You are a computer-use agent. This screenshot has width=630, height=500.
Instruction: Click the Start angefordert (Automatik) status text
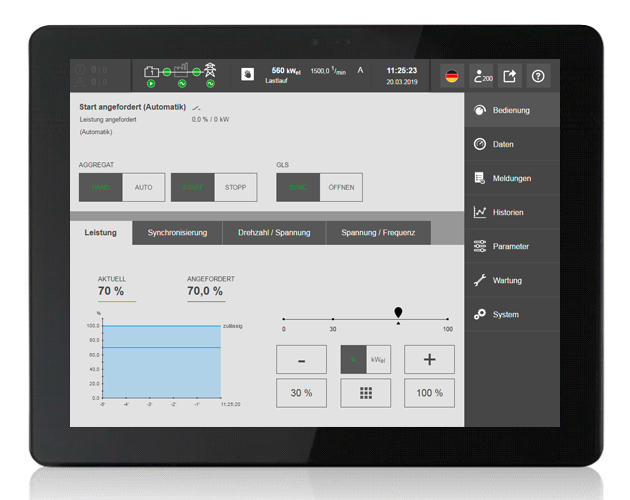[x=133, y=107]
